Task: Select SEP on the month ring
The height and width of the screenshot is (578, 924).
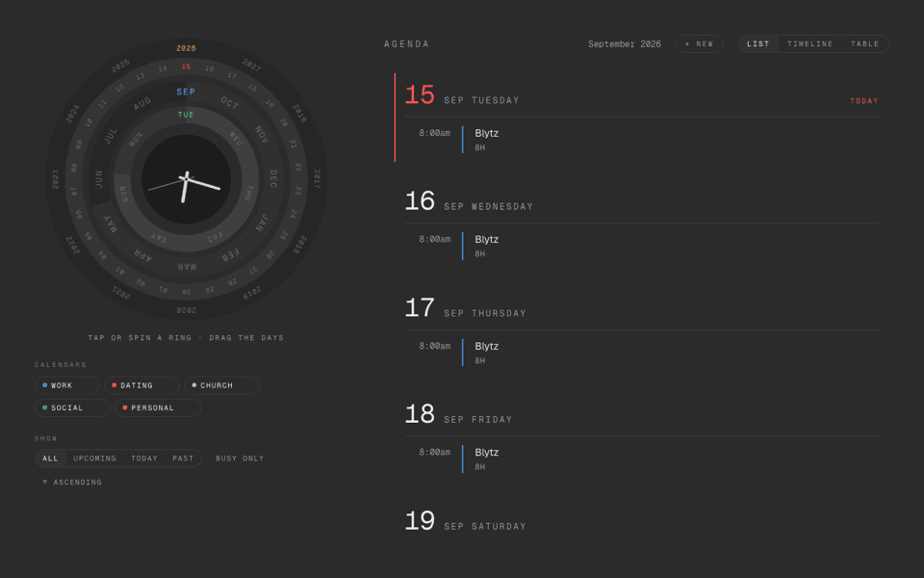Action: (x=186, y=92)
